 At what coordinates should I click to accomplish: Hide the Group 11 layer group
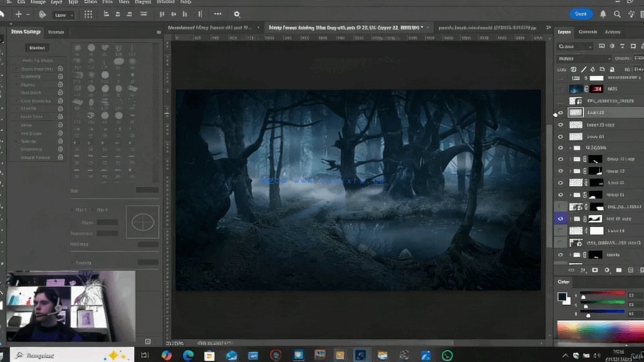561,195
